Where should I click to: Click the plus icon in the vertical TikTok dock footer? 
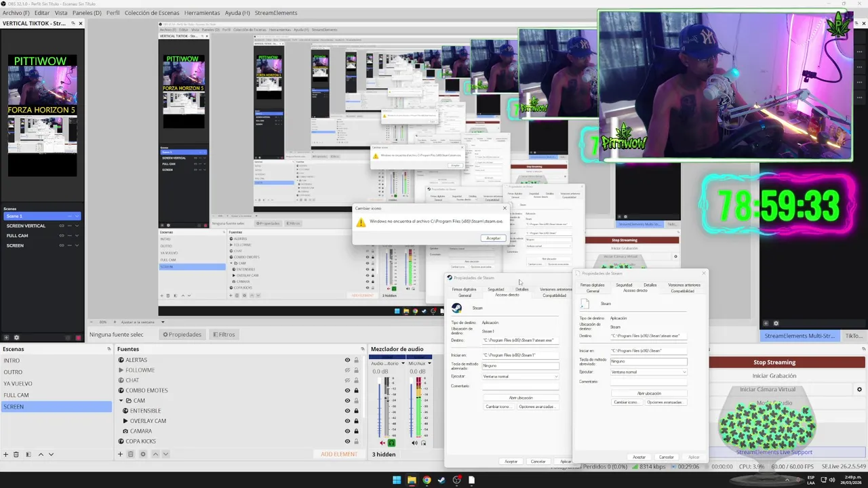(x=6, y=338)
